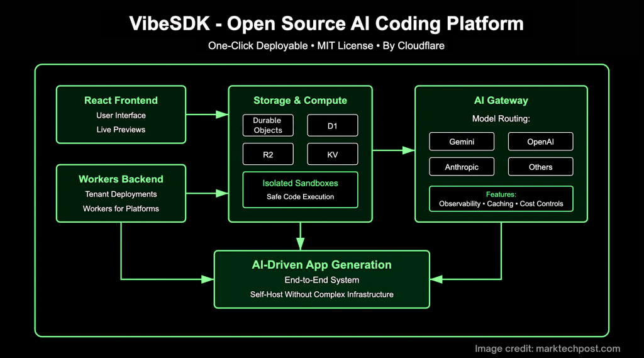The width and height of the screenshot is (644, 358).
Task: Click the Anthropic model box
Action: (x=462, y=167)
